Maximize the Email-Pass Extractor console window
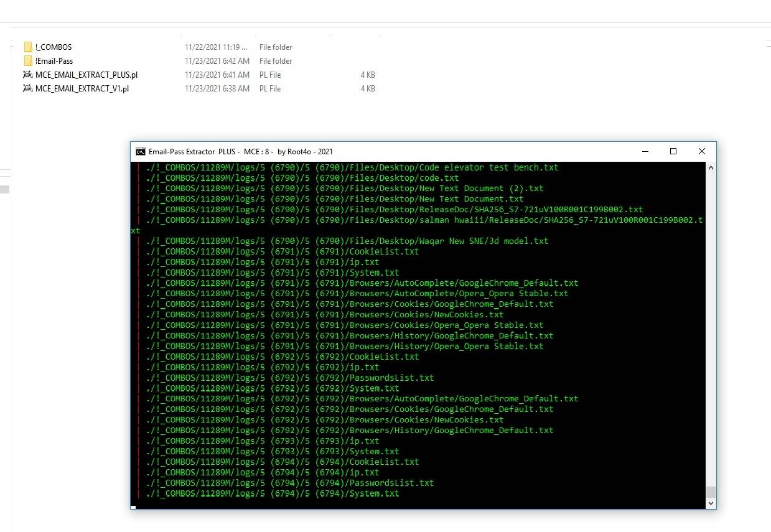Image resolution: width=771 pixels, height=532 pixels. (673, 151)
